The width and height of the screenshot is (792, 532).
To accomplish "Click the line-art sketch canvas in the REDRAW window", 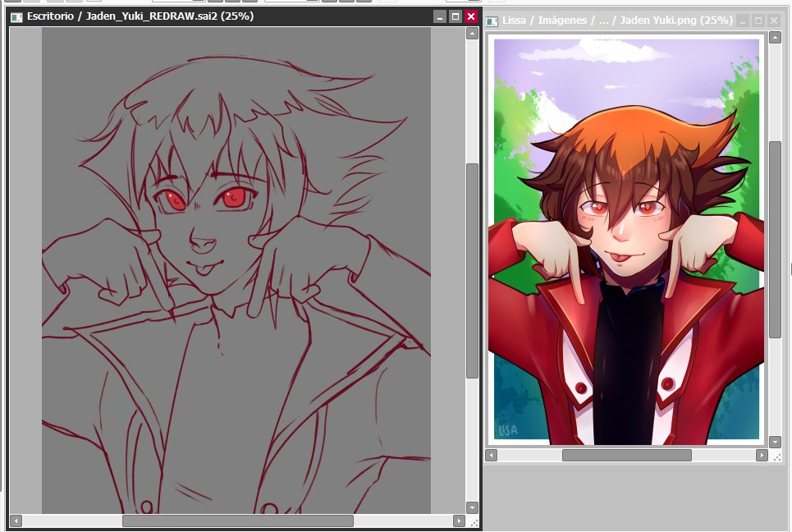I will pos(236,270).
